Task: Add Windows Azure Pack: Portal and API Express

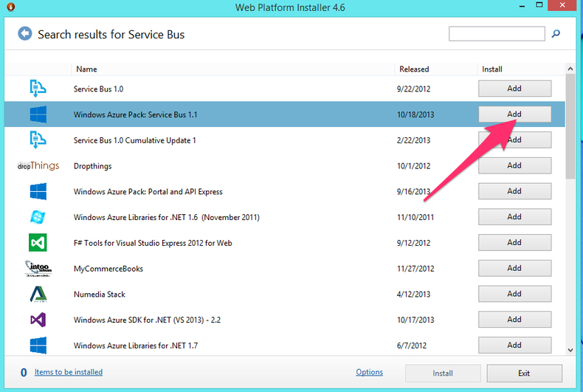Action: point(514,191)
